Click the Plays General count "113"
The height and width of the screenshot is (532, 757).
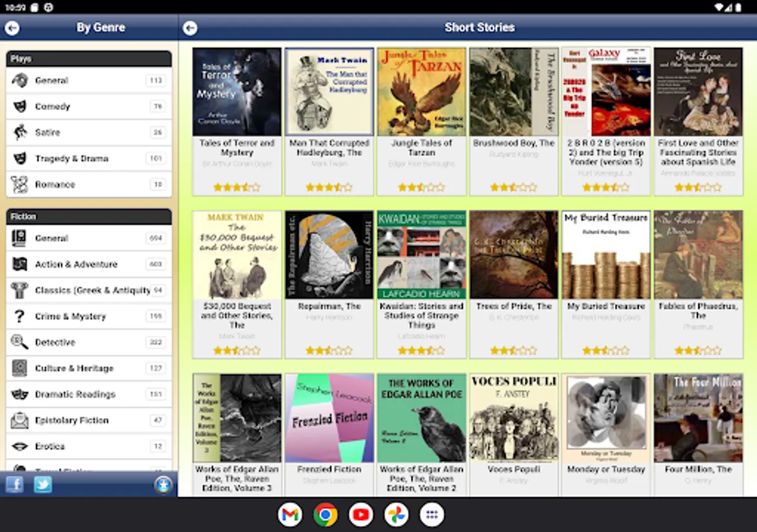pos(156,80)
